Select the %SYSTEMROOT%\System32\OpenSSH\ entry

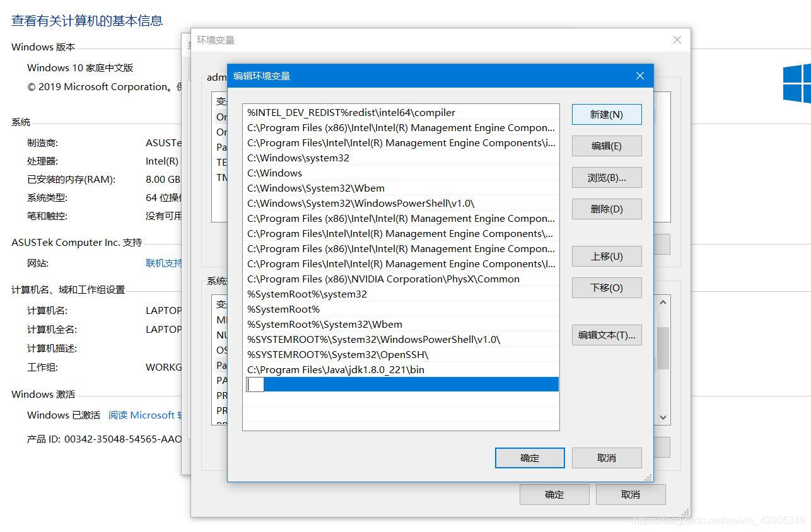401,355
